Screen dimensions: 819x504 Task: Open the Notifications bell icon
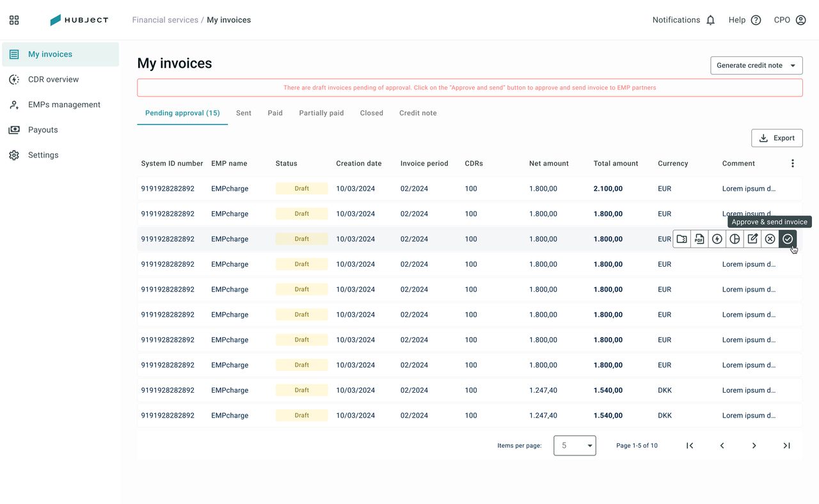pos(710,20)
